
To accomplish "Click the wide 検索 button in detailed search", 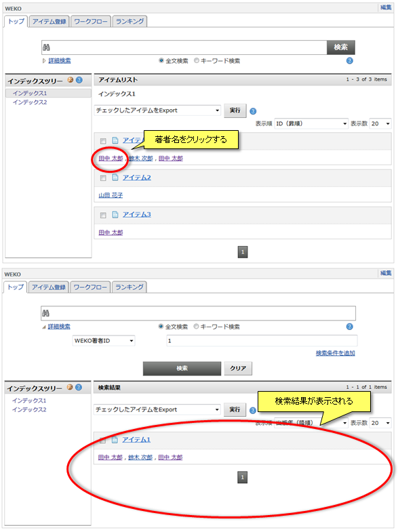I will click(x=182, y=368).
